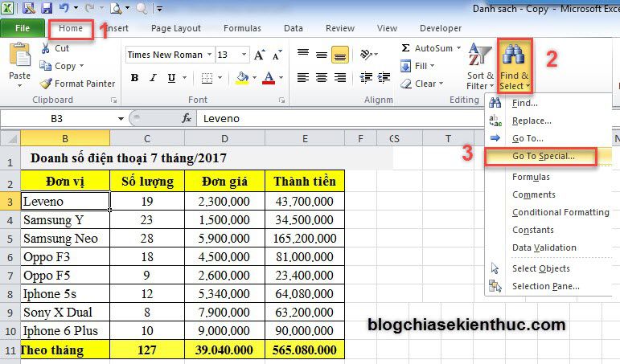Click the Redo arrow icon

pos(90,7)
